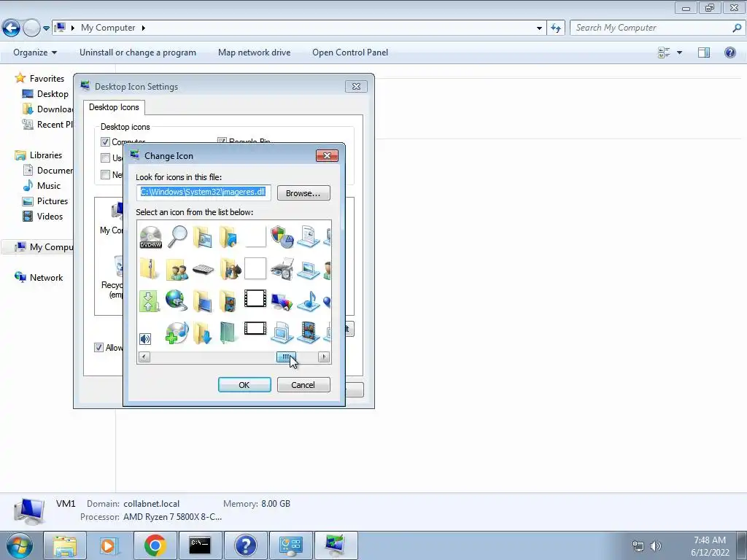The width and height of the screenshot is (747, 560).
Task: Pick the green up-down arrows icon
Action: (148, 301)
